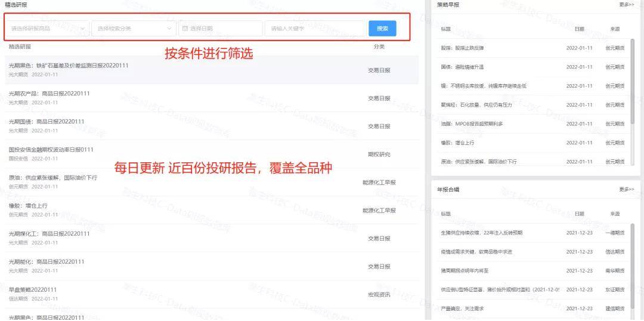
Task: Open report 光期国债：商品日报20220111
Action: 47,121
